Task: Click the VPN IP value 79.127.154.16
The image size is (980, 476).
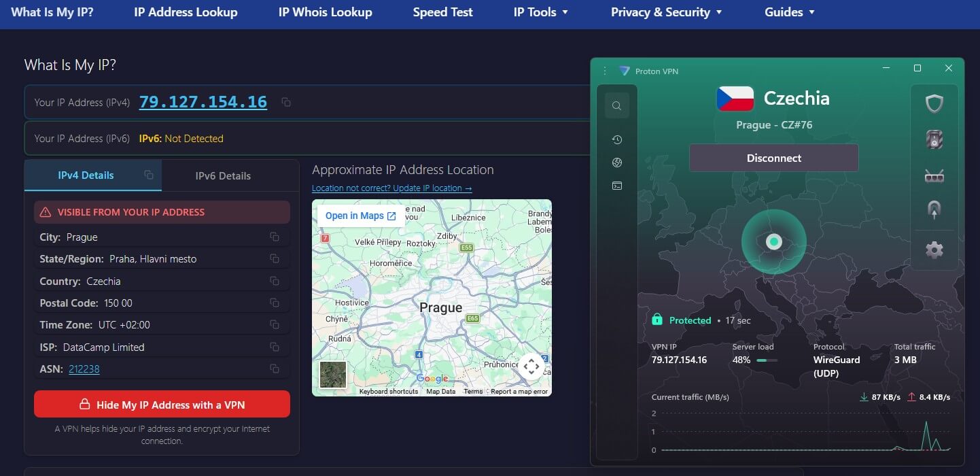Action: click(679, 360)
